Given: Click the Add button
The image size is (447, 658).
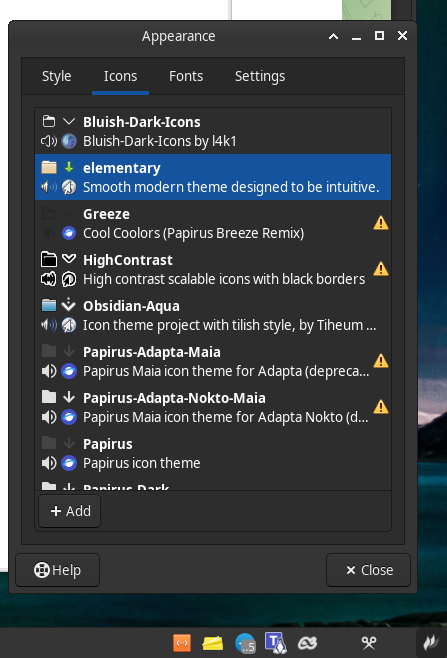Looking at the screenshot, I should click(70, 511).
